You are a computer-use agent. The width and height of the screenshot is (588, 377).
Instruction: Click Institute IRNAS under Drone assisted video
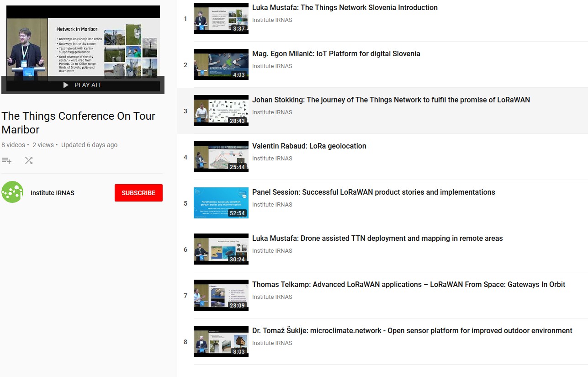tap(272, 251)
